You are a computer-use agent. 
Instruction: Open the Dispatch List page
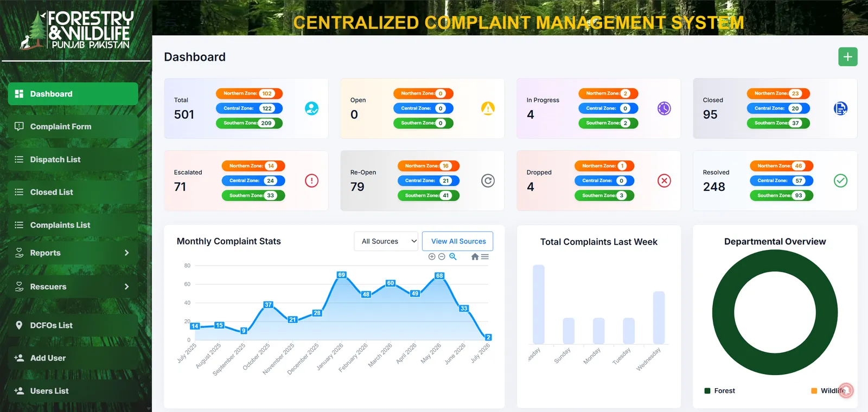(x=73, y=159)
